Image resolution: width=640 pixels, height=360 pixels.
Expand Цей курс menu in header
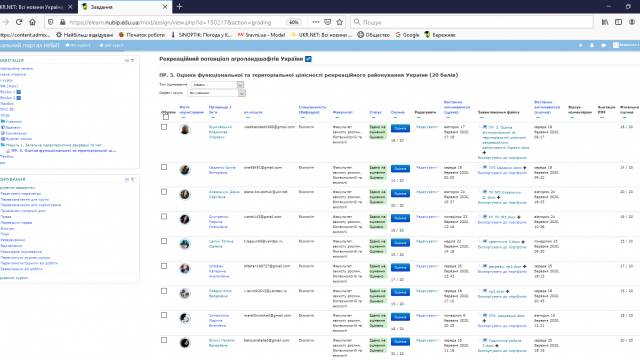tap(111, 45)
